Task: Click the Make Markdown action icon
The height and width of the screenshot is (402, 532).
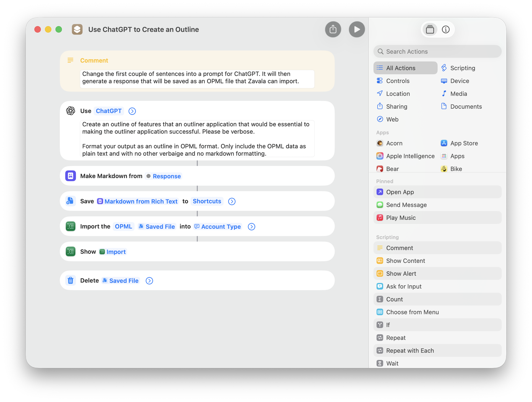Action: point(71,176)
